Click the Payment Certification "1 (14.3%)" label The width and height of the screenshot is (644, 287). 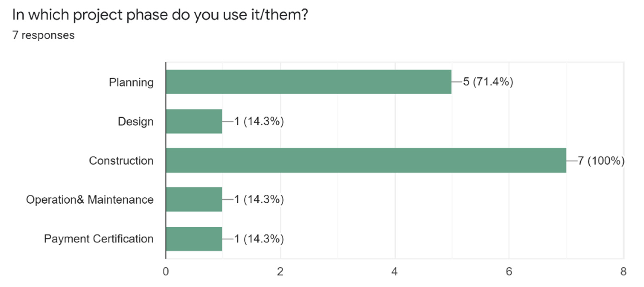coord(259,239)
